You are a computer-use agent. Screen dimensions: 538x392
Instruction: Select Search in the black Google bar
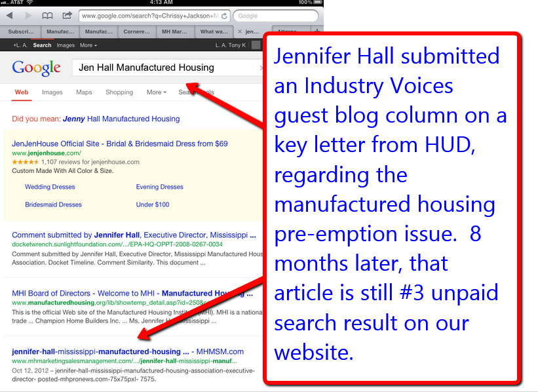[42, 45]
